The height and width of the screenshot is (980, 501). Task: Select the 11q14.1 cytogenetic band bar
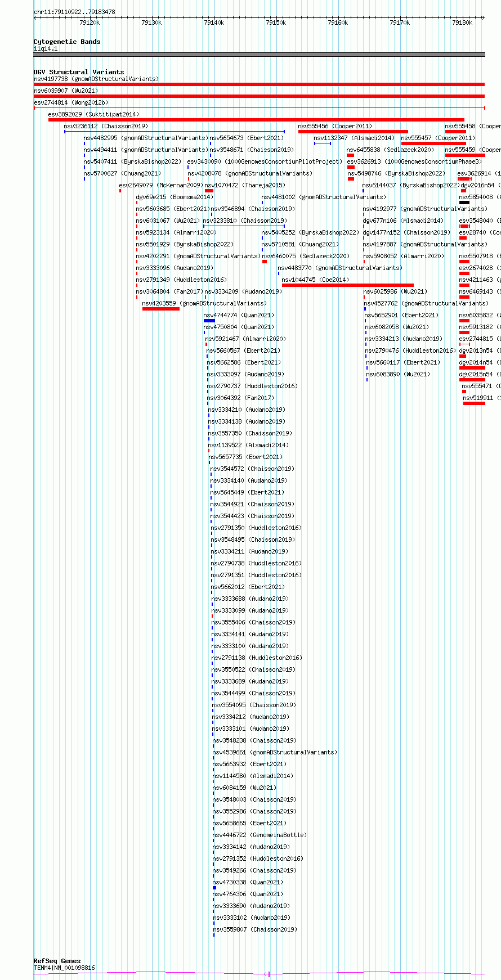click(259, 55)
